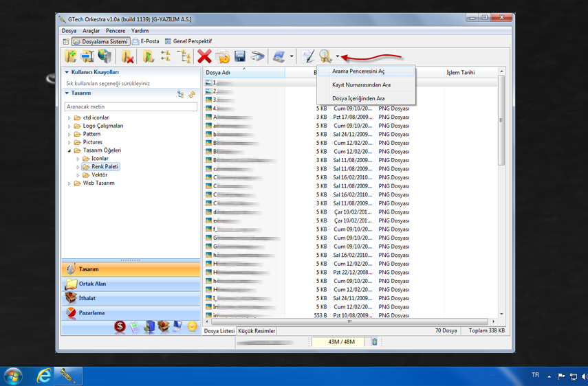Click the add new file icon in toolbar

pyautogui.click(x=70, y=56)
